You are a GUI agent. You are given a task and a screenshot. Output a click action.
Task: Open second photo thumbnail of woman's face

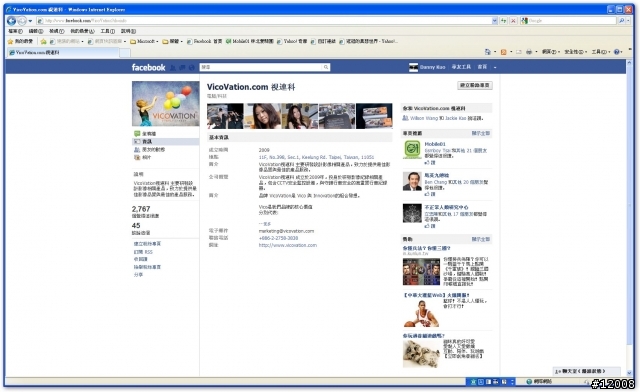click(262, 116)
